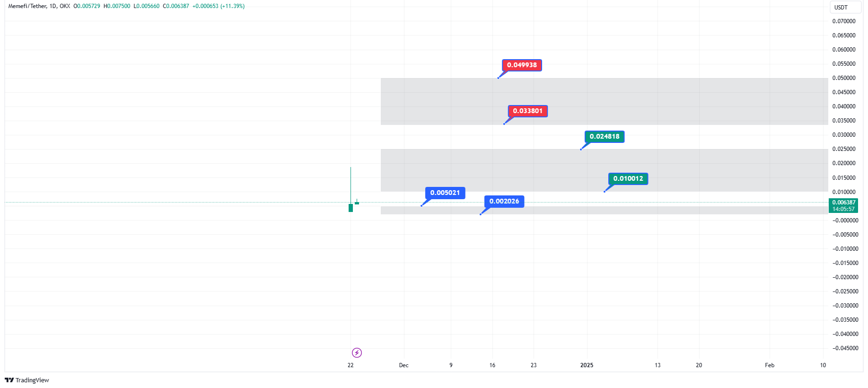Select the green 0.024818 price callout
This screenshot has height=388, width=868.
pos(604,137)
